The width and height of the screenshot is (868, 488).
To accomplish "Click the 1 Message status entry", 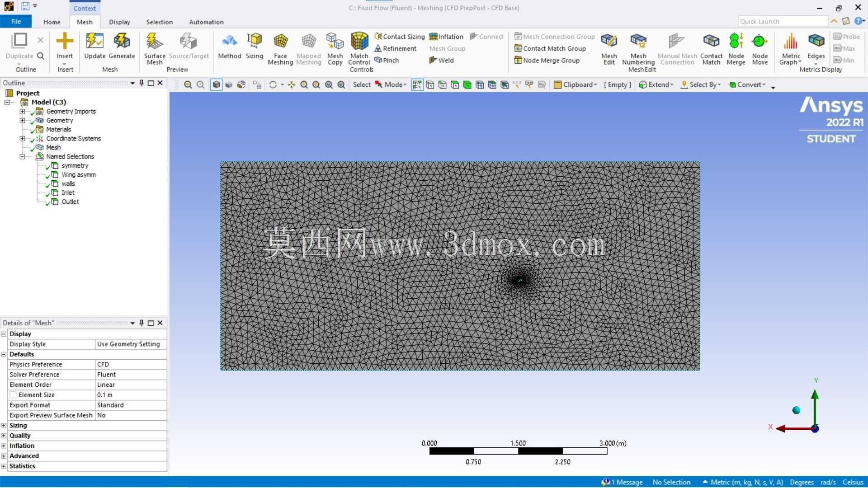I will [622, 482].
